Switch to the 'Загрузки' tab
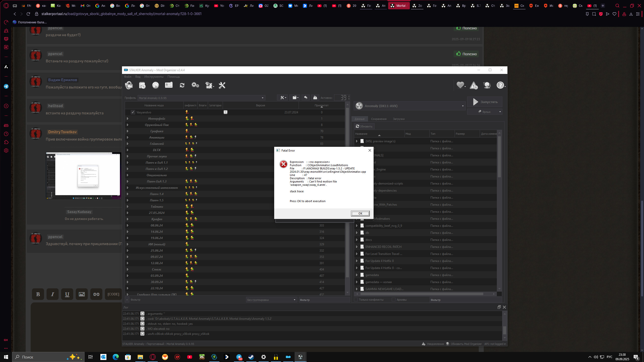Image resolution: width=644 pixels, height=362 pixels. click(399, 119)
